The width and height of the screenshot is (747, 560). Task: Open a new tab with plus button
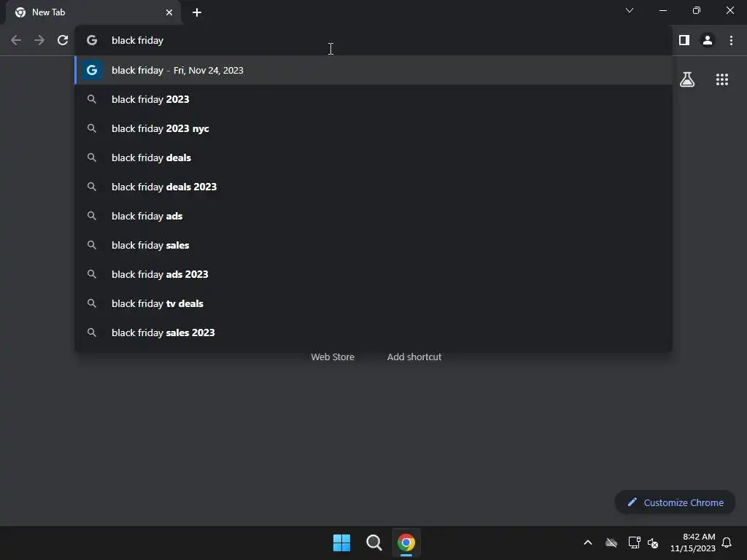tap(197, 12)
